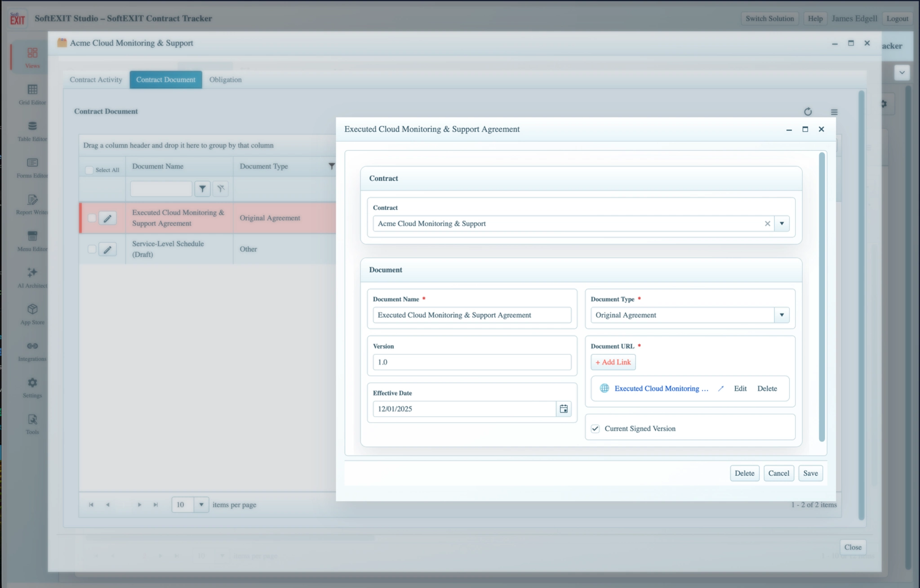Clear the Document Name filter icon
This screenshot has height=588, width=920.
(220, 189)
